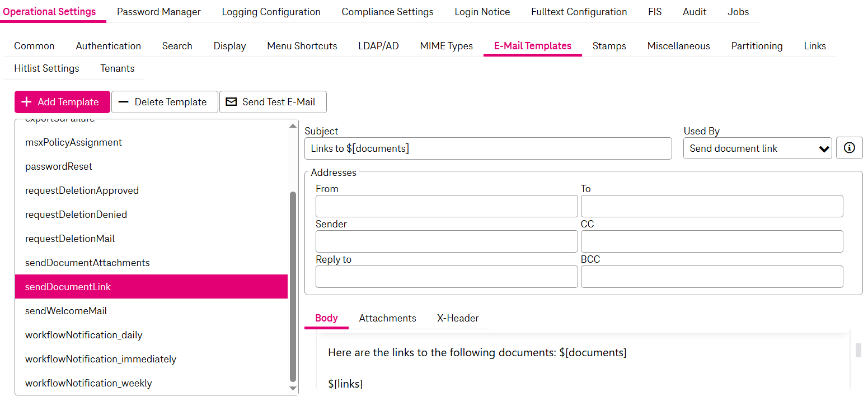Open the Used By dropdown
This screenshot has height=396, width=868.
pos(757,148)
